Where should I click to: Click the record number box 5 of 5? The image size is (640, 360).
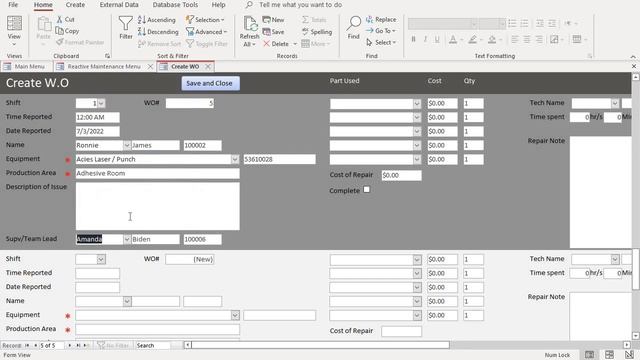click(51, 345)
